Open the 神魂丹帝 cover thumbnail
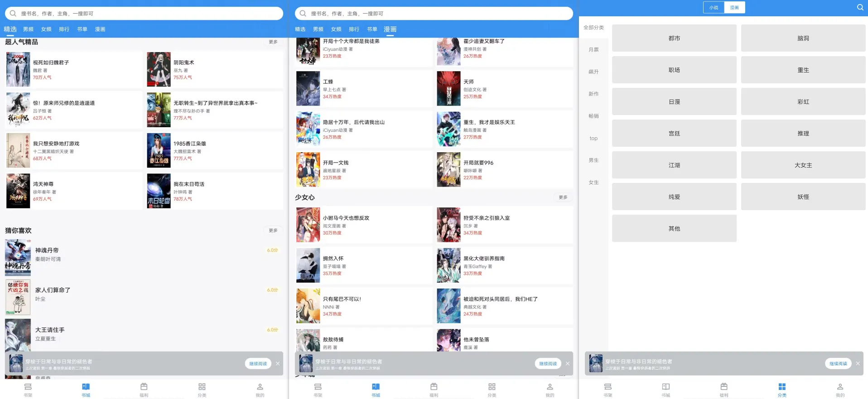Image resolution: width=868 pixels, height=399 pixels. (18, 257)
